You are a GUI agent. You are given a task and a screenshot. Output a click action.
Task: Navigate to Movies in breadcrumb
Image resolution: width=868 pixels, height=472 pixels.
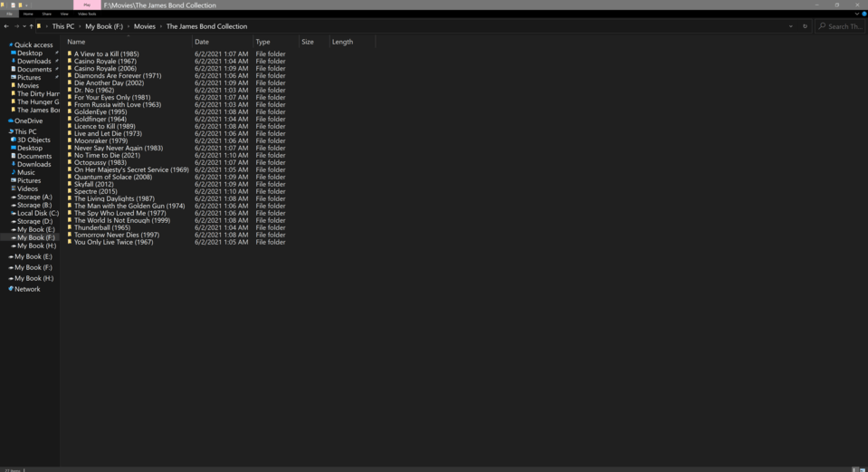pos(145,26)
